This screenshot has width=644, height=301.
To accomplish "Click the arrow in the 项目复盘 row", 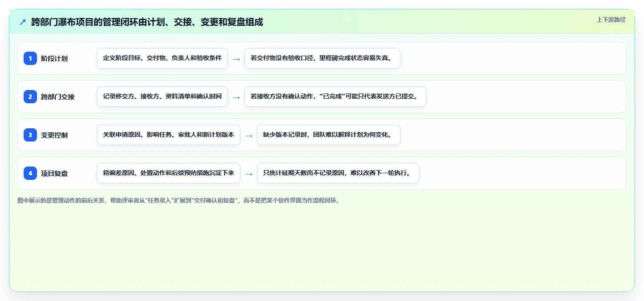I will tap(249, 174).
